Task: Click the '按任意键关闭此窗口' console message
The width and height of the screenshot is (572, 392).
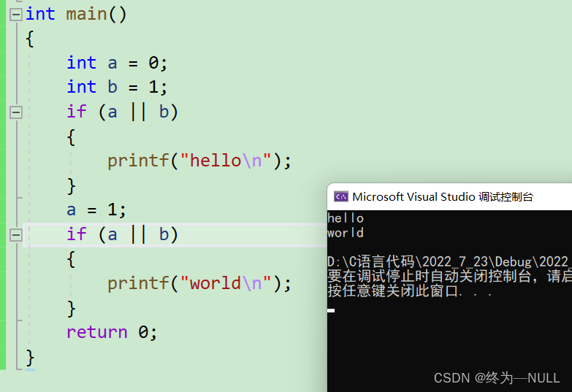Action: pyautogui.click(x=410, y=291)
